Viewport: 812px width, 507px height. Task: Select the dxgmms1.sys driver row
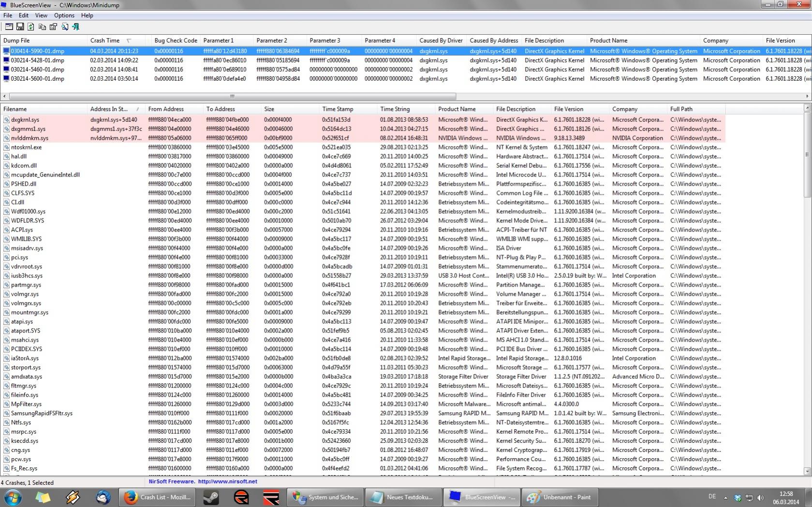363,129
